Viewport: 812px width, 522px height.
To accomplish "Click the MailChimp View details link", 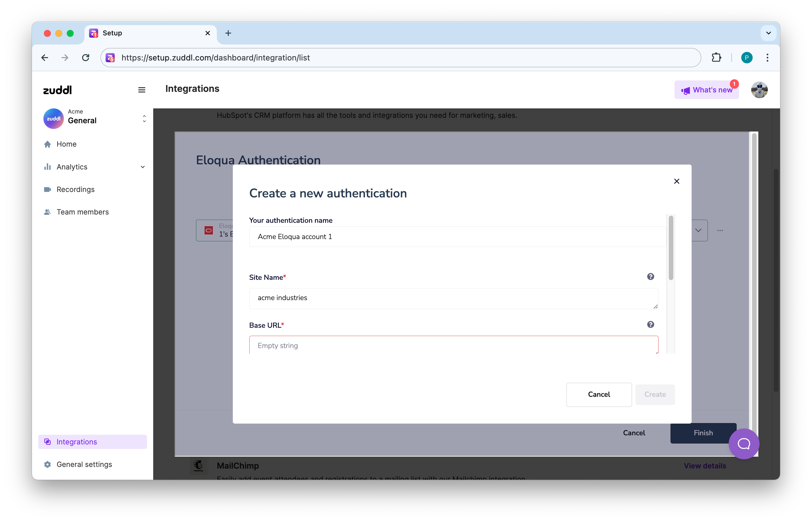I will [x=704, y=466].
